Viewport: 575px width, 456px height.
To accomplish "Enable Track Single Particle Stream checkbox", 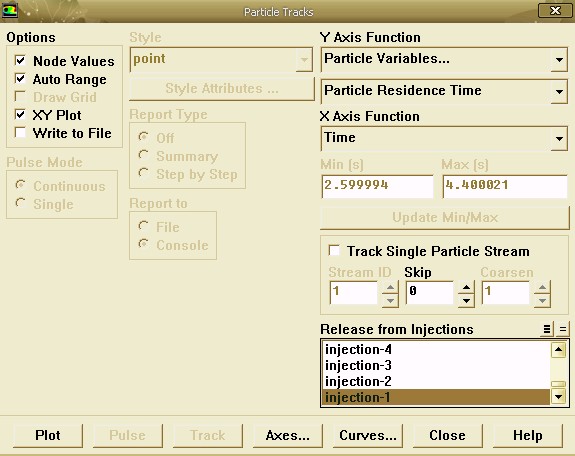I will coord(334,251).
